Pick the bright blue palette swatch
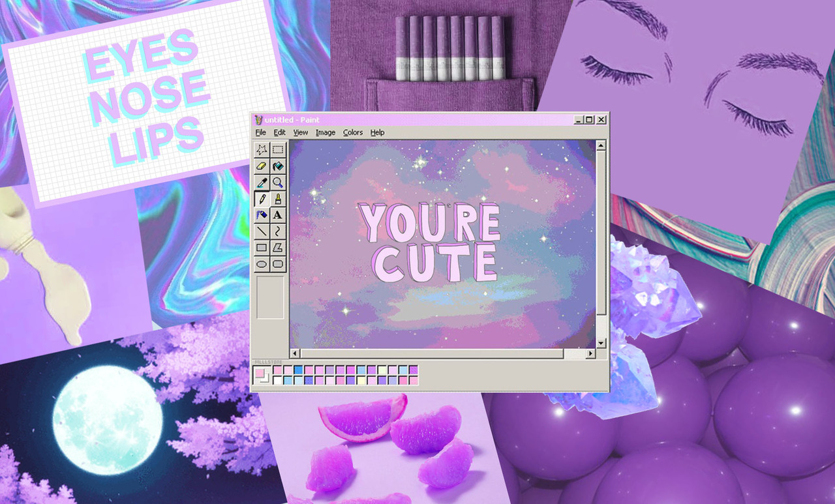 pos(298,370)
